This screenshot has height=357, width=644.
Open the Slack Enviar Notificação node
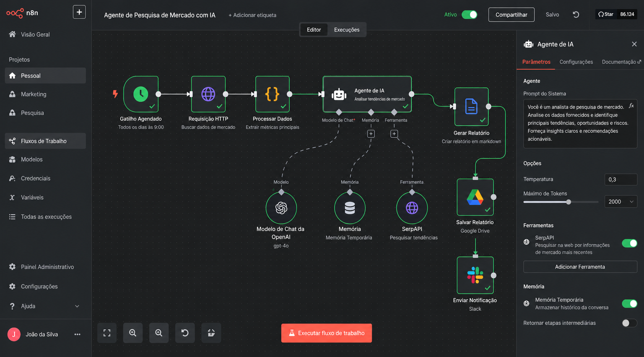coord(475,275)
